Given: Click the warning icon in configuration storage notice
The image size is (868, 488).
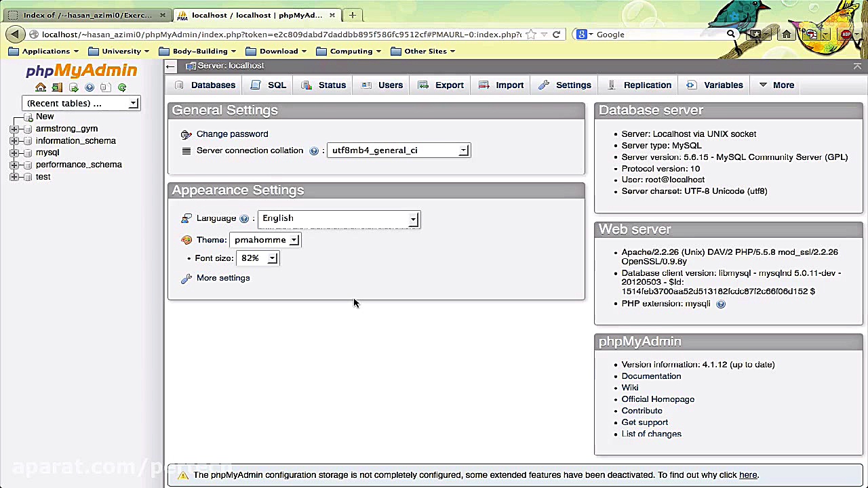Looking at the screenshot, I should [x=182, y=475].
